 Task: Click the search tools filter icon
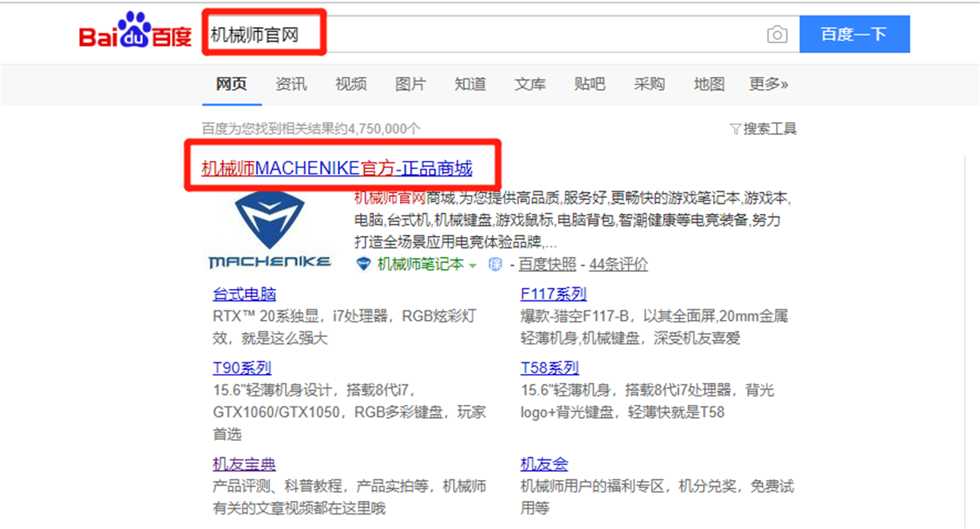click(x=736, y=129)
